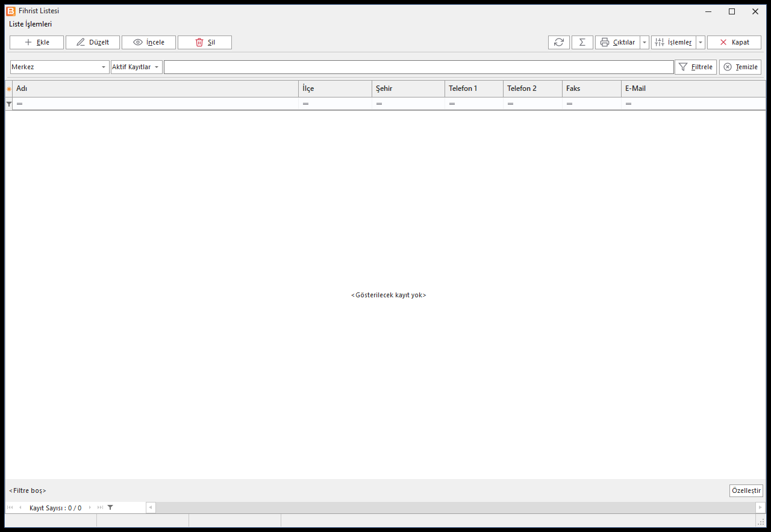Sort by the Adı column header

pos(155,88)
